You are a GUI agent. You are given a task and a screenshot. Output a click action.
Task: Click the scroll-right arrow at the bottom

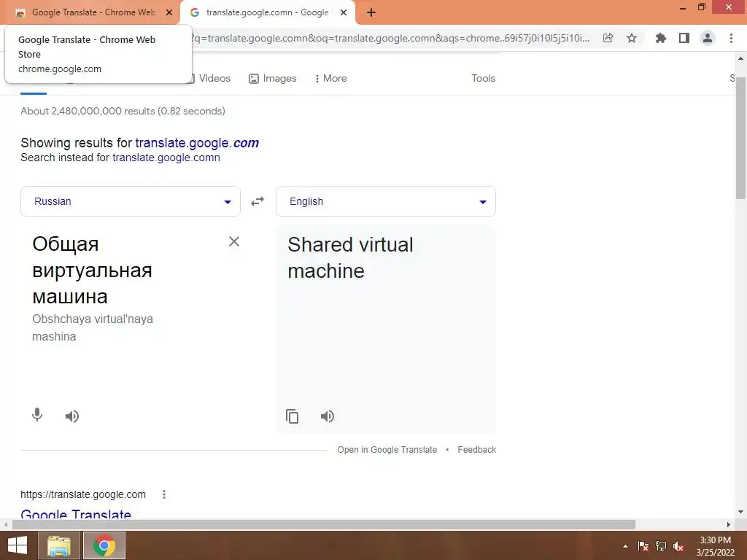tap(729, 524)
